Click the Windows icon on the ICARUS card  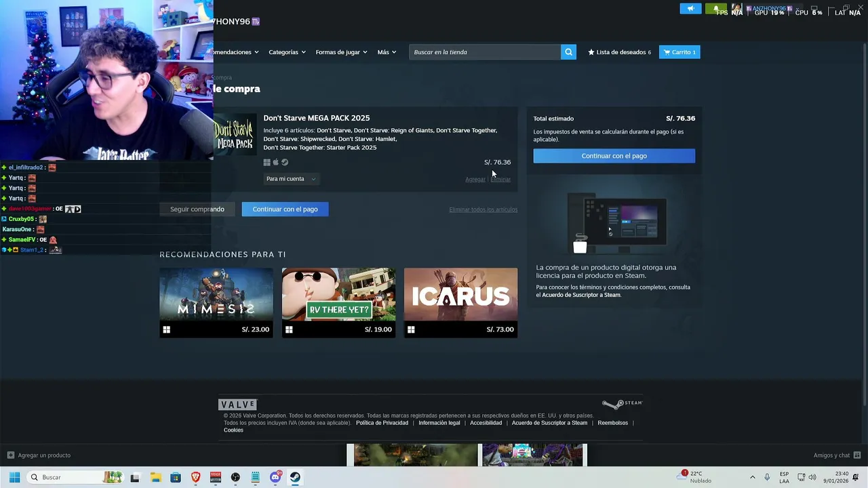[x=411, y=329]
